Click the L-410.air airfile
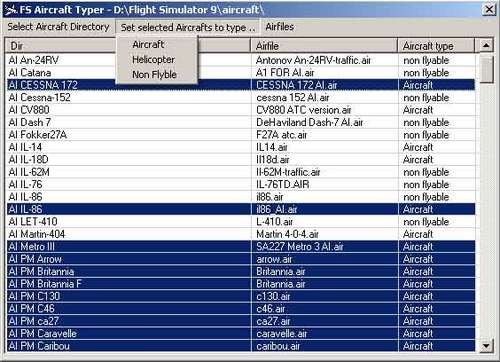500x362 pixels. coord(274,222)
